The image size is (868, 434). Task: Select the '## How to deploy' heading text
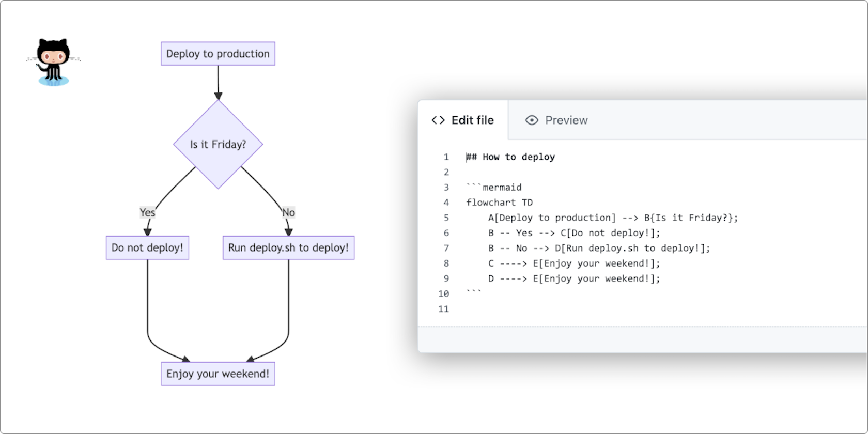coord(510,157)
